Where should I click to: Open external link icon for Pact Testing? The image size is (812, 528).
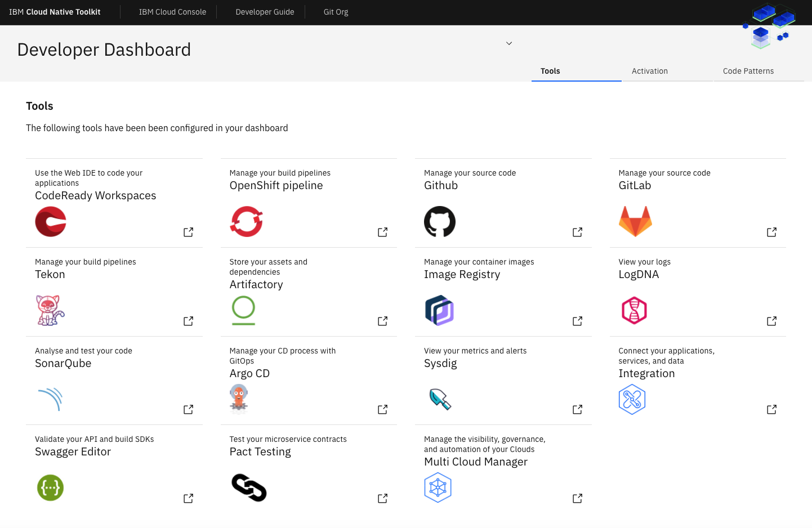coord(383,498)
